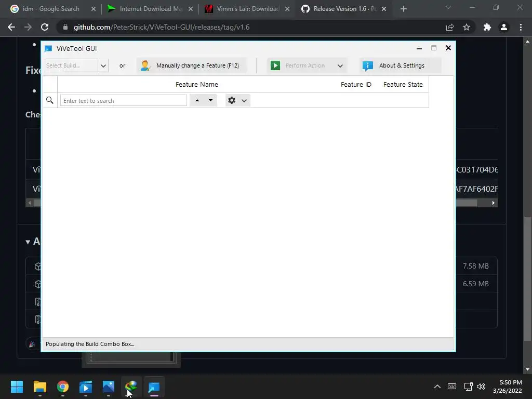Screen dimensions: 532x399
Task: Share this page icon in address bar
Action: 450,27
